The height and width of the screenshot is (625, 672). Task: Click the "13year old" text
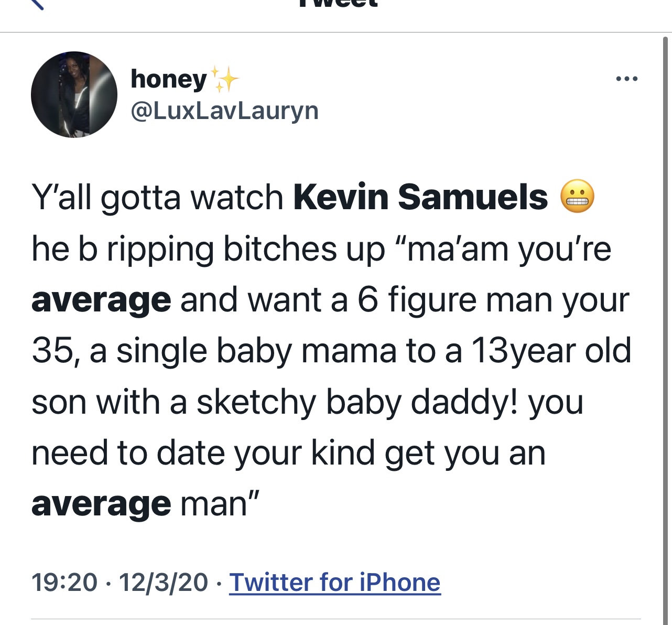click(x=551, y=350)
